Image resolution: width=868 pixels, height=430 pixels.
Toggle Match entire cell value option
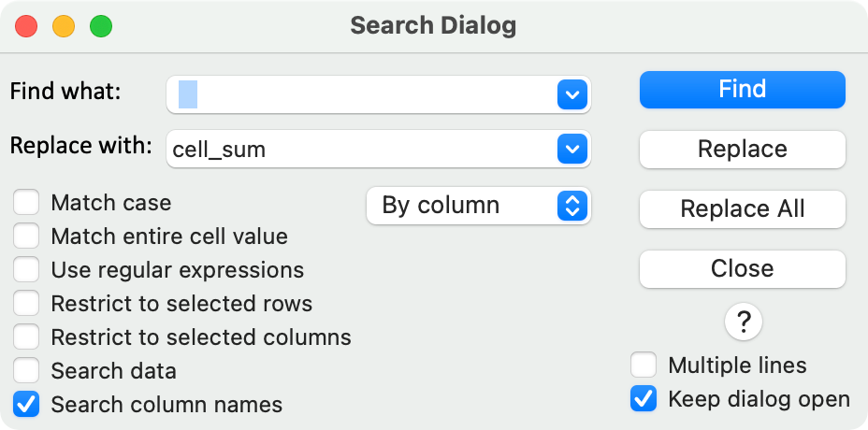pyautogui.click(x=26, y=236)
